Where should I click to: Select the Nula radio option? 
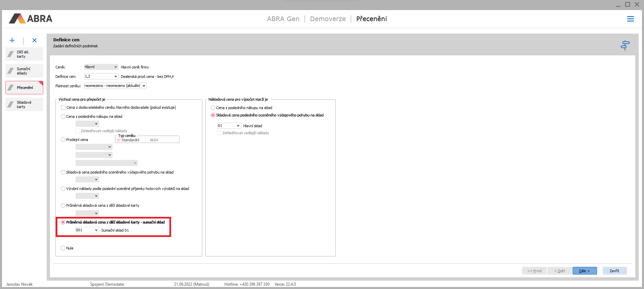63,248
